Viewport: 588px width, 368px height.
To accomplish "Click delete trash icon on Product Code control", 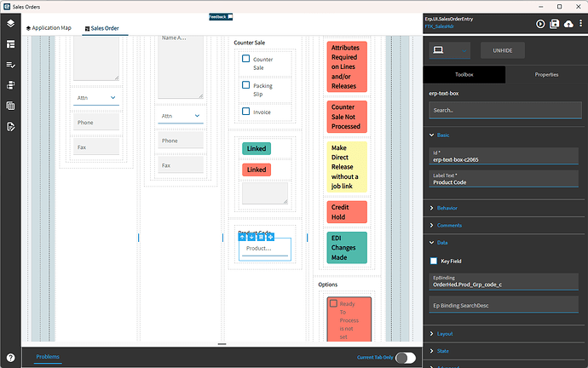I will pyautogui.click(x=261, y=237).
